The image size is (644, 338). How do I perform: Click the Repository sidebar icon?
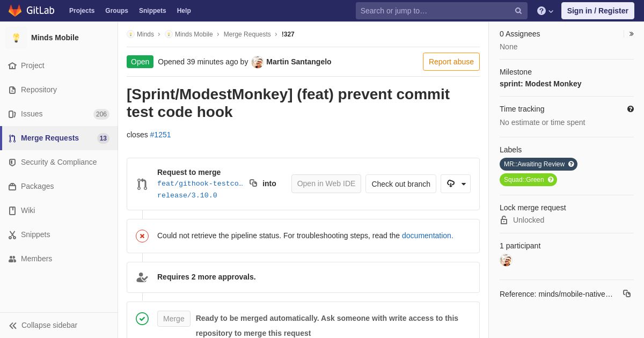coord(12,90)
